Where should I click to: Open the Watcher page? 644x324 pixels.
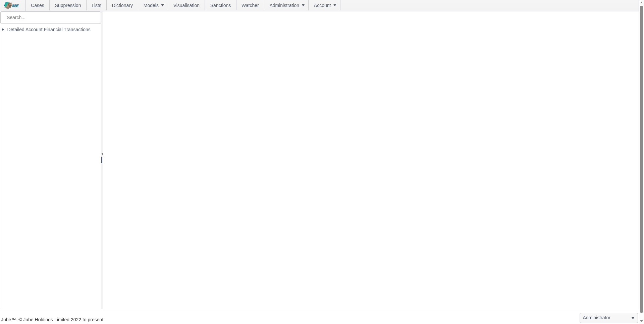click(x=250, y=5)
